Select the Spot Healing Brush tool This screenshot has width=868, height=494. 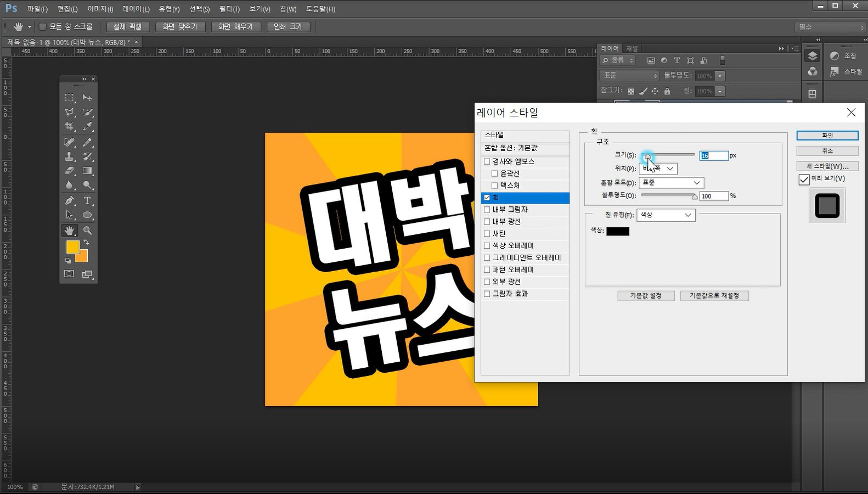[69, 142]
